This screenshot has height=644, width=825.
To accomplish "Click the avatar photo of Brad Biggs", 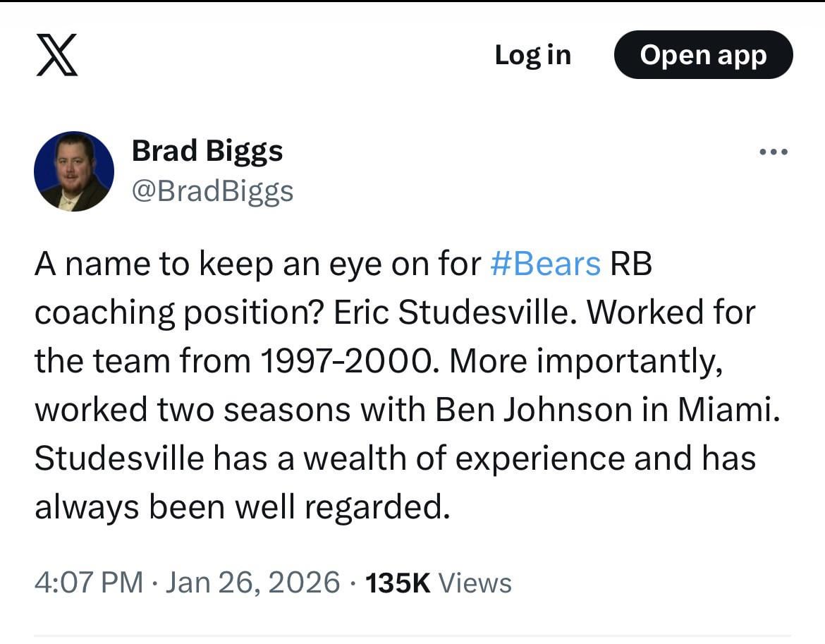I will (x=73, y=171).
